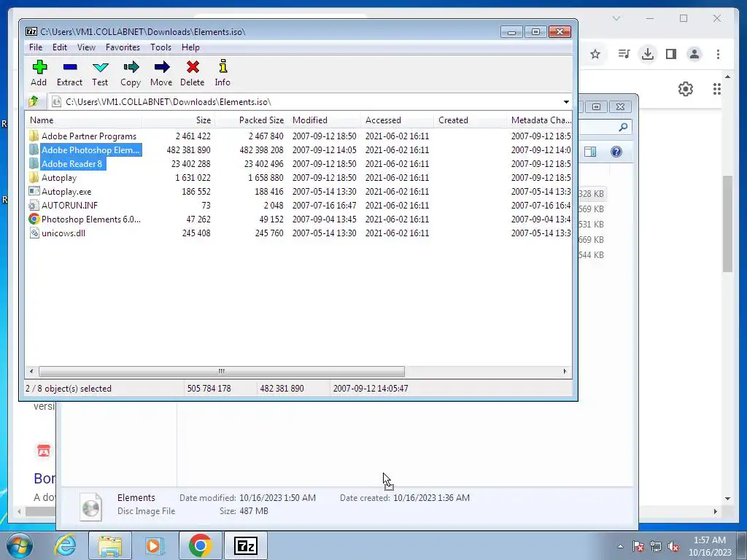Switch to the 7-Zip taskbar button
This screenshot has width=747, height=560.
pyautogui.click(x=246, y=545)
